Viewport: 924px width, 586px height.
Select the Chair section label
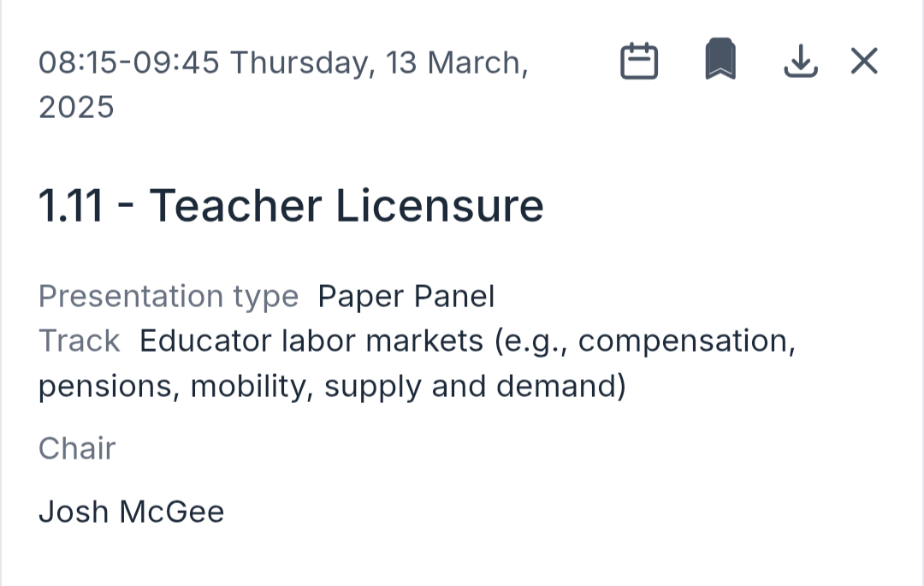77,448
